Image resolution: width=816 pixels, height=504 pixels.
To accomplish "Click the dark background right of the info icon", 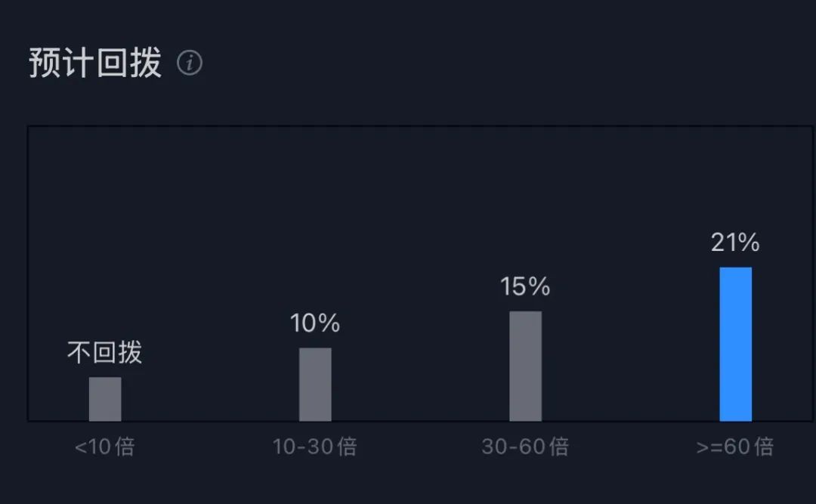I will [453, 63].
